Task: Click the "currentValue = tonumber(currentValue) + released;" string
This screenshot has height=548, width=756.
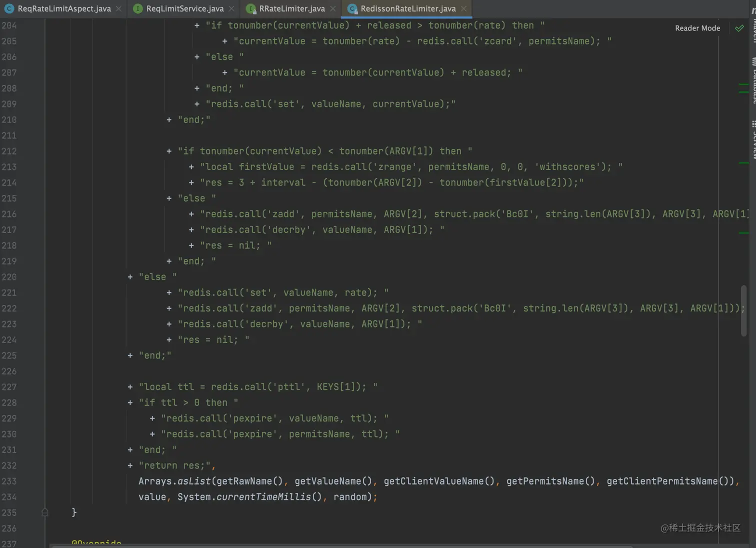Action: [378, 72]
